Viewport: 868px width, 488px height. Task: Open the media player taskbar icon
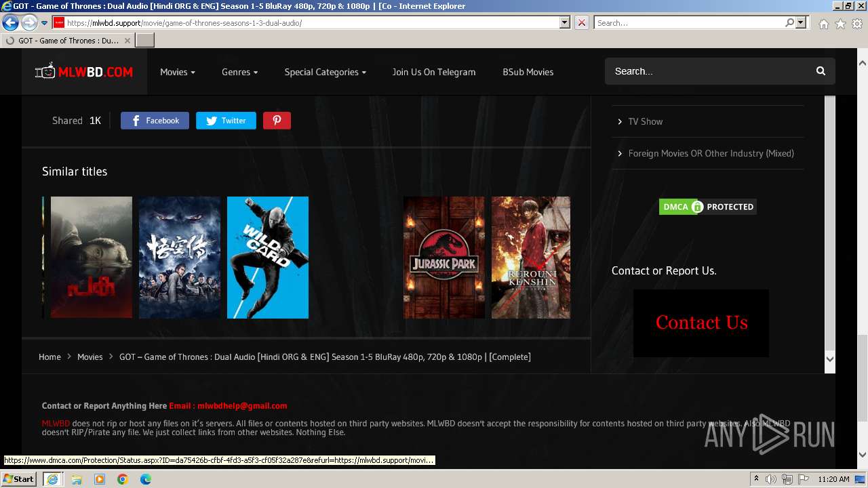(100, 479)
